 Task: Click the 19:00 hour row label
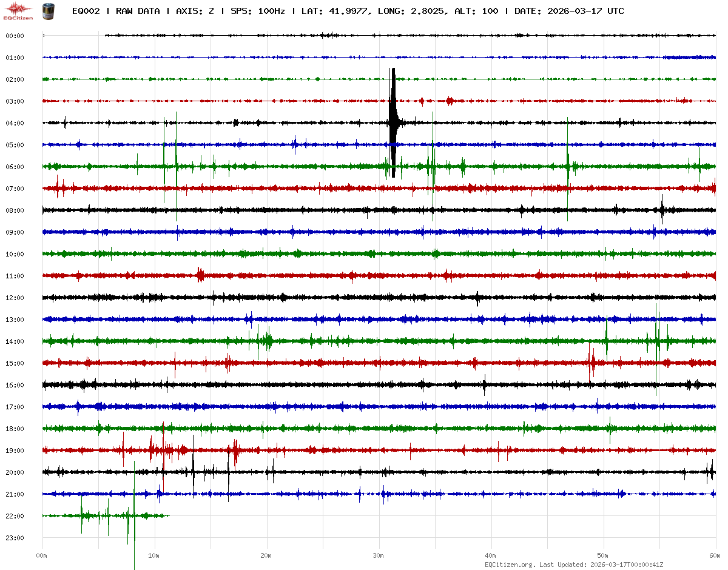15,451
